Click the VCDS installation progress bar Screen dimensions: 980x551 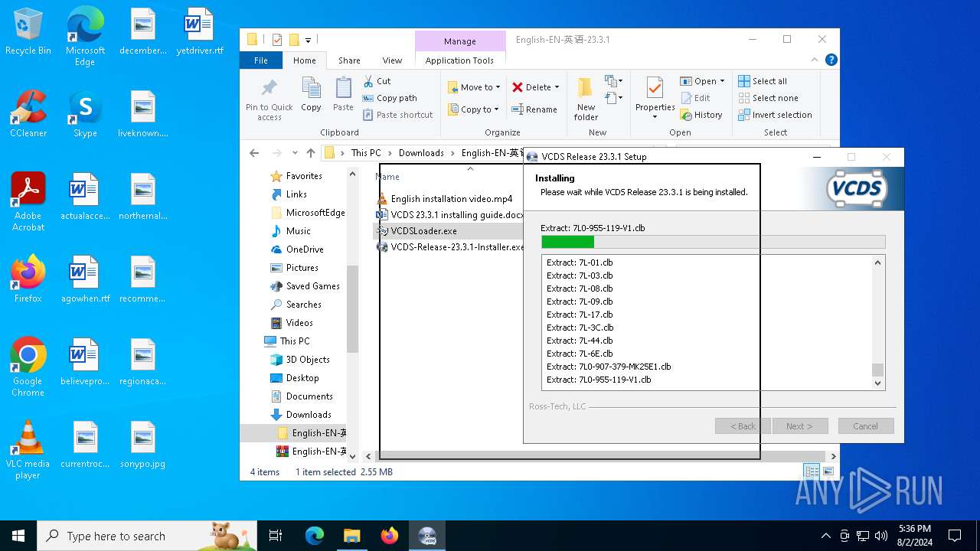pos(713,242)
